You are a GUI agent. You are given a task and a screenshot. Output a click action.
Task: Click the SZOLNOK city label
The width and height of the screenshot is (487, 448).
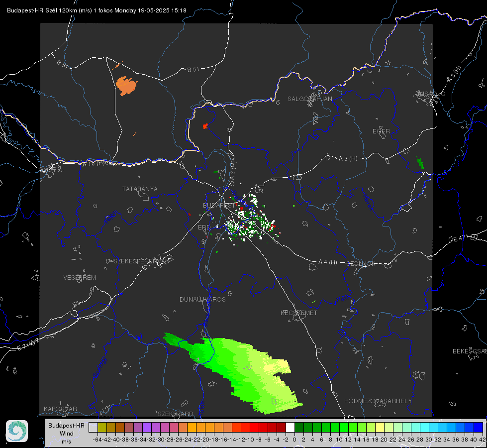point(362,264)
